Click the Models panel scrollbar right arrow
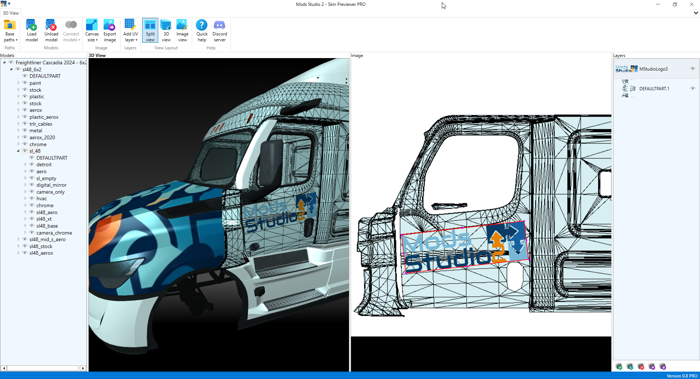This screenshot has height=379, width=700. click(83, 368)
